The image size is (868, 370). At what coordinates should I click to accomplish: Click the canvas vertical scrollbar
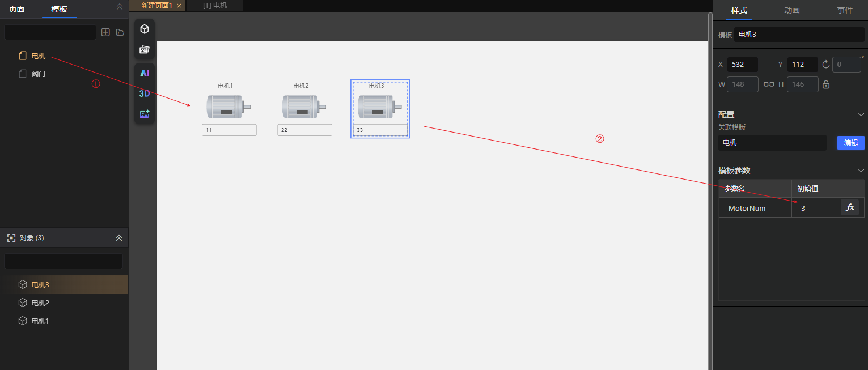click(x=710, y=191)
